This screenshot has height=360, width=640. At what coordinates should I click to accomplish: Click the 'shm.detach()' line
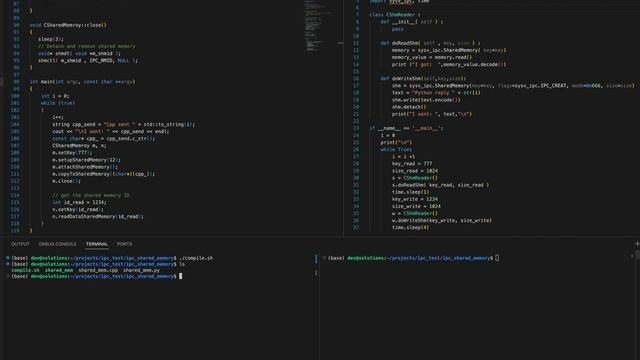[x=409, y=107]
